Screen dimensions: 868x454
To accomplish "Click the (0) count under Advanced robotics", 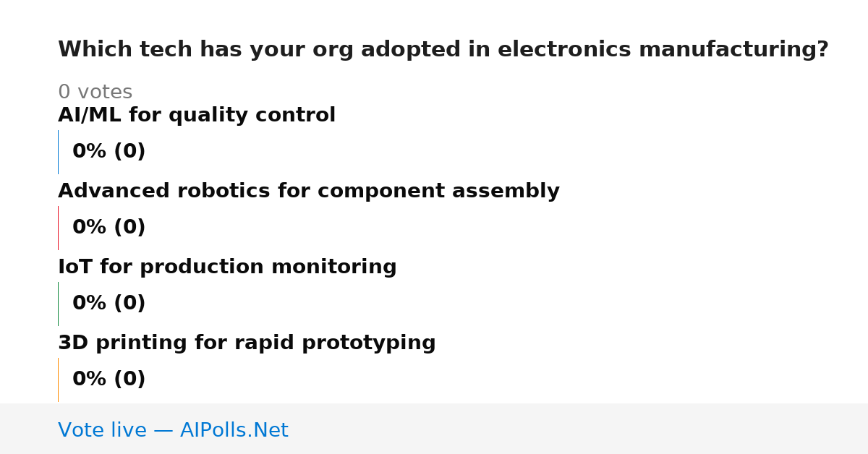I will click(x=129, y=228).
